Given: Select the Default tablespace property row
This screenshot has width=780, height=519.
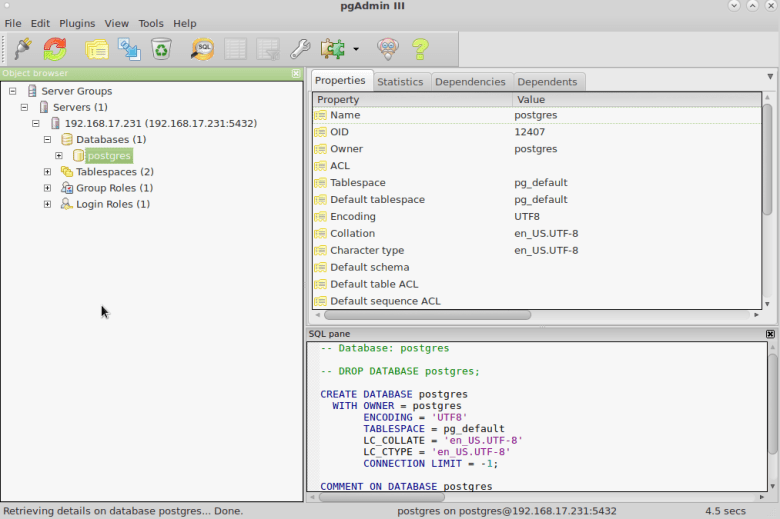Looking at the screenshot, I should coord(537,200).
